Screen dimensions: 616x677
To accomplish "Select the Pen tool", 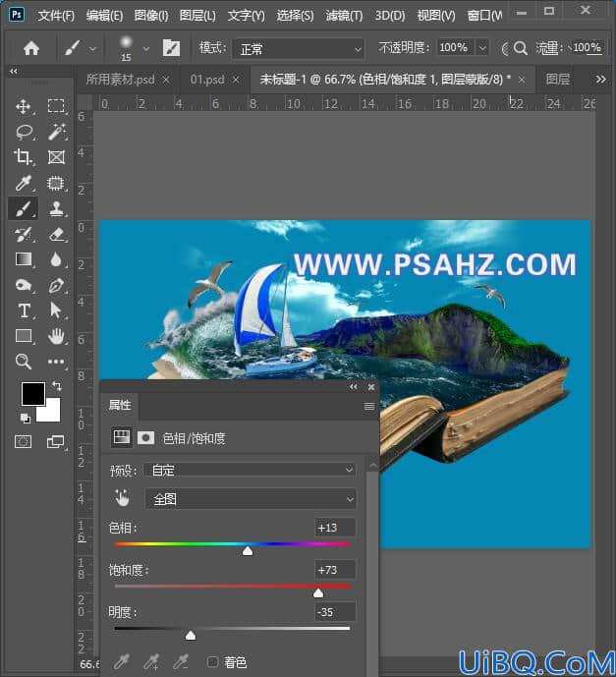I will click(56, 285).
